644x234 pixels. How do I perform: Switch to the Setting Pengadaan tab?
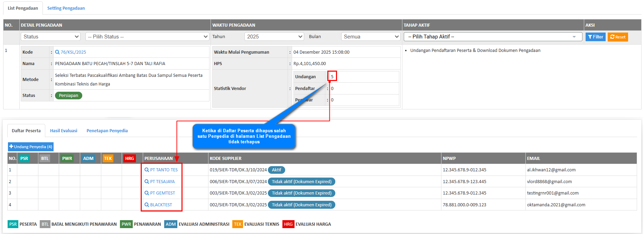click(66, 8)
